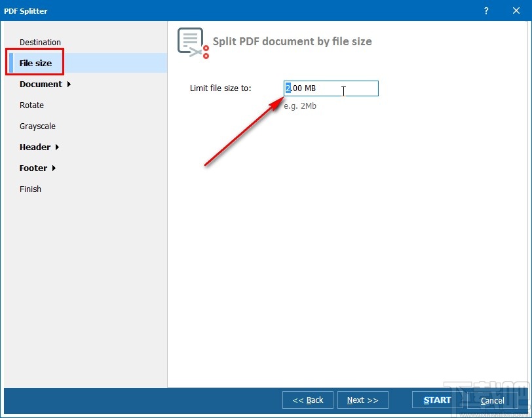Click the limit file size input field

click(x=331, y=88)
